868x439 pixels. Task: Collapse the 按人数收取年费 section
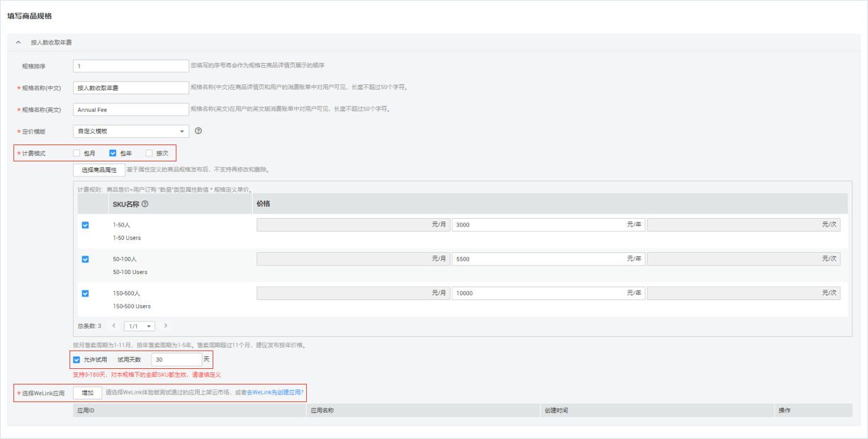(x=18, y=42)
